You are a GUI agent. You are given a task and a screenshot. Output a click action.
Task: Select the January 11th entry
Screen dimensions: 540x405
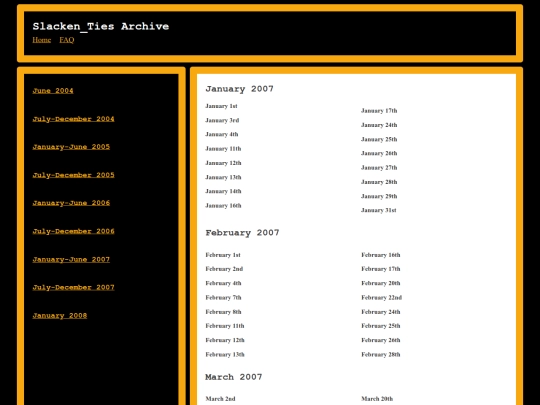223,149
